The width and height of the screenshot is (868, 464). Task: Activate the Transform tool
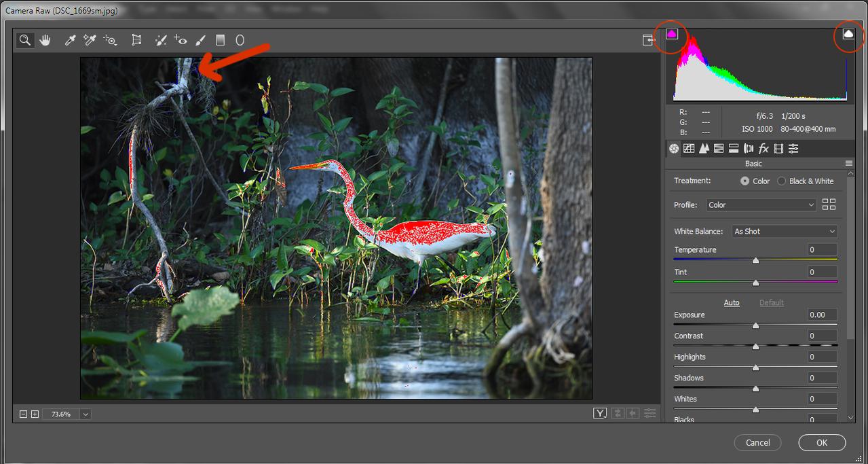136,40
